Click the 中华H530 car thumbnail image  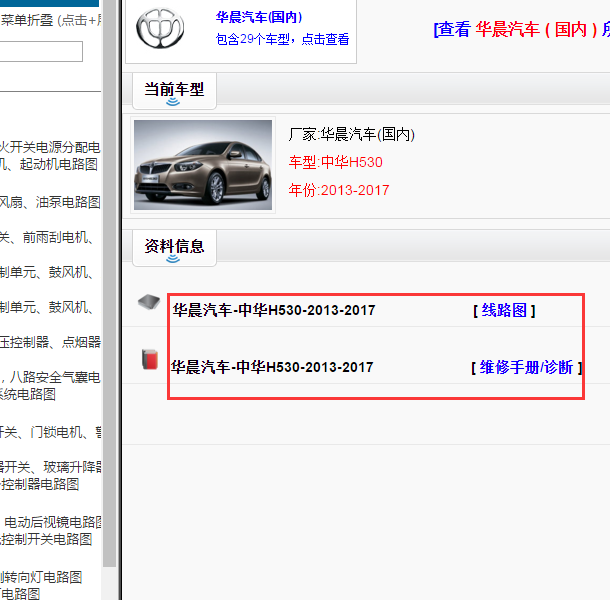click(x=203, y=165)
